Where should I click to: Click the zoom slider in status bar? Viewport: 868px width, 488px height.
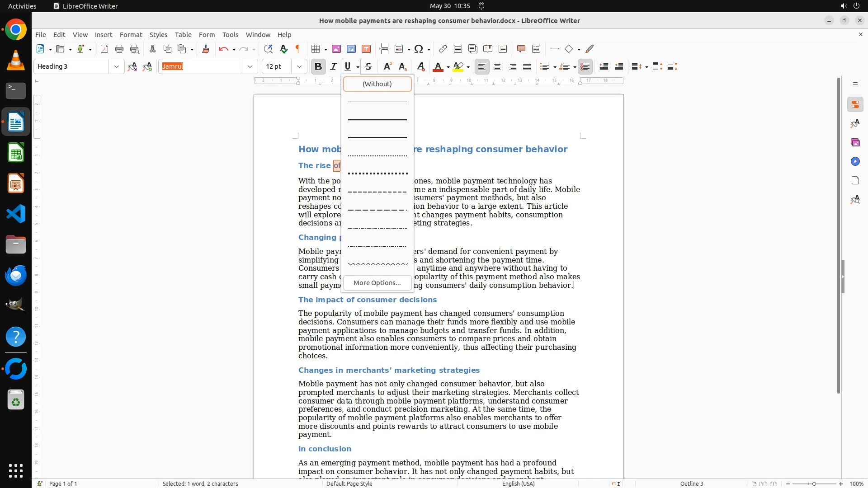click(814, 483)
